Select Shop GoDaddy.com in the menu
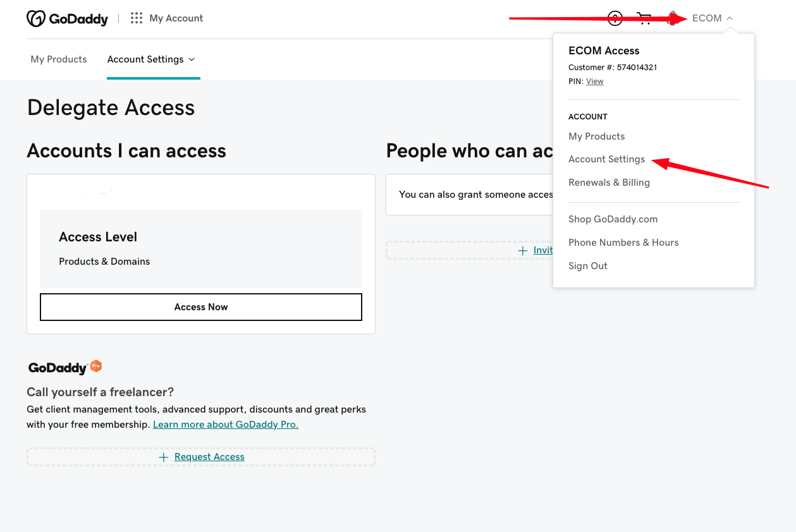Image resolution: width=796 pixels, height=532 pixels. 613,219
